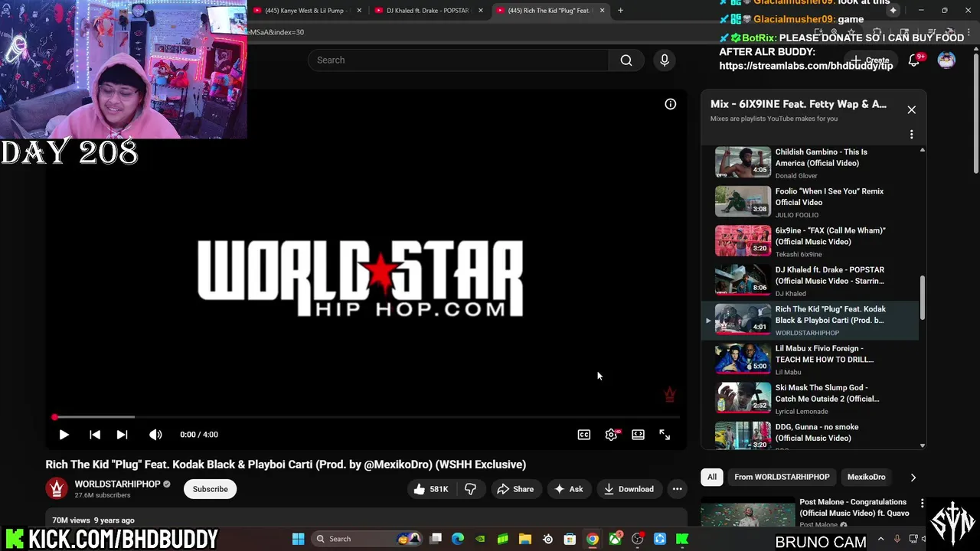Open more actions ellipsis under video
Screen dimensions: 980x551
677,489
